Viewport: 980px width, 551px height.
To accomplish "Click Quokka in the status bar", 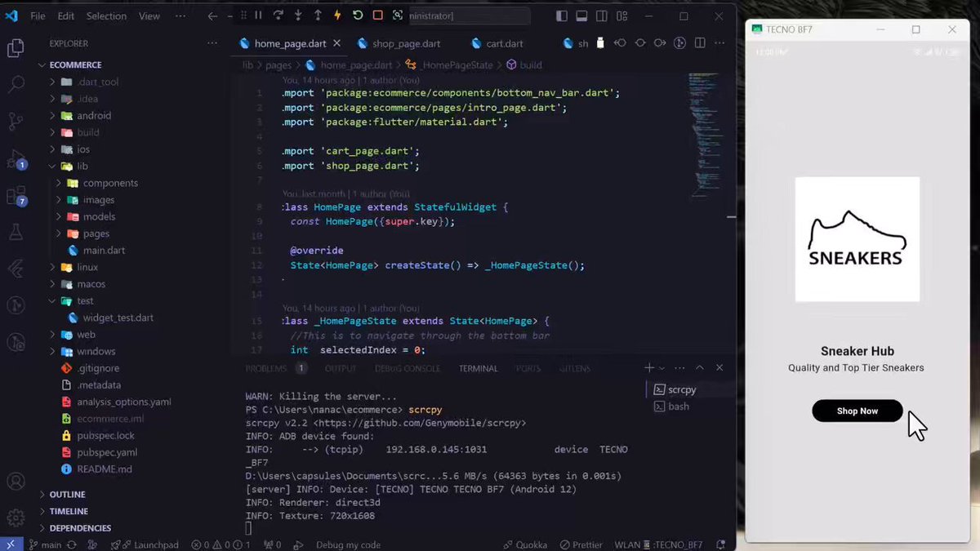I will [525, 544].
